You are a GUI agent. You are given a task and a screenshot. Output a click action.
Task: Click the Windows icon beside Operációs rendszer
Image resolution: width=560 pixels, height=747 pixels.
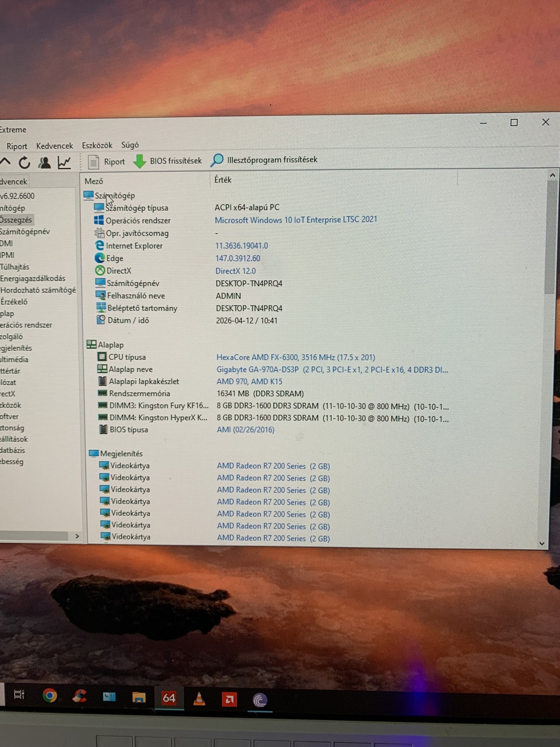pyautogui.click(x=99, y=220)
